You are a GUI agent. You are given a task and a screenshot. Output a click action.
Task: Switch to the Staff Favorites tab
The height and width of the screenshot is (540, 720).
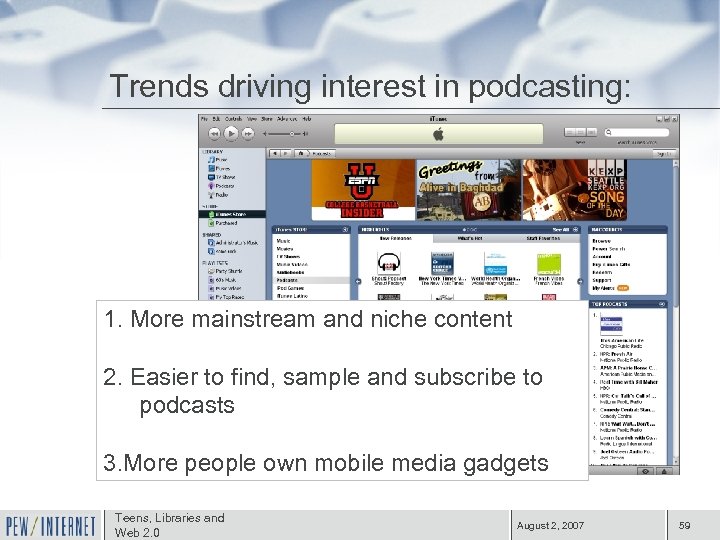tap(543, 238)
